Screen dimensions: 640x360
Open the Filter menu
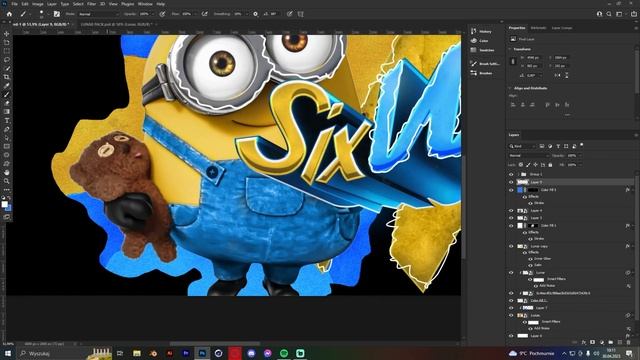[91, 4]
